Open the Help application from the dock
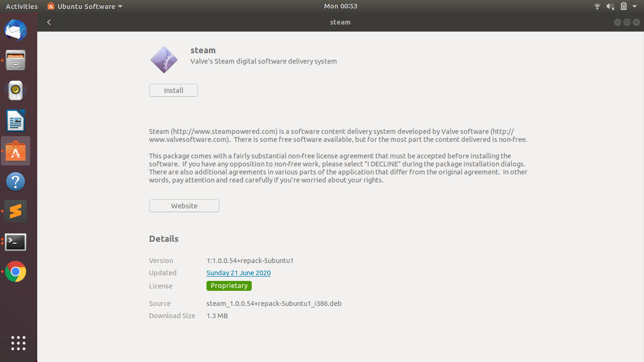This screenshot has height=362, width=644. [16, 181]
